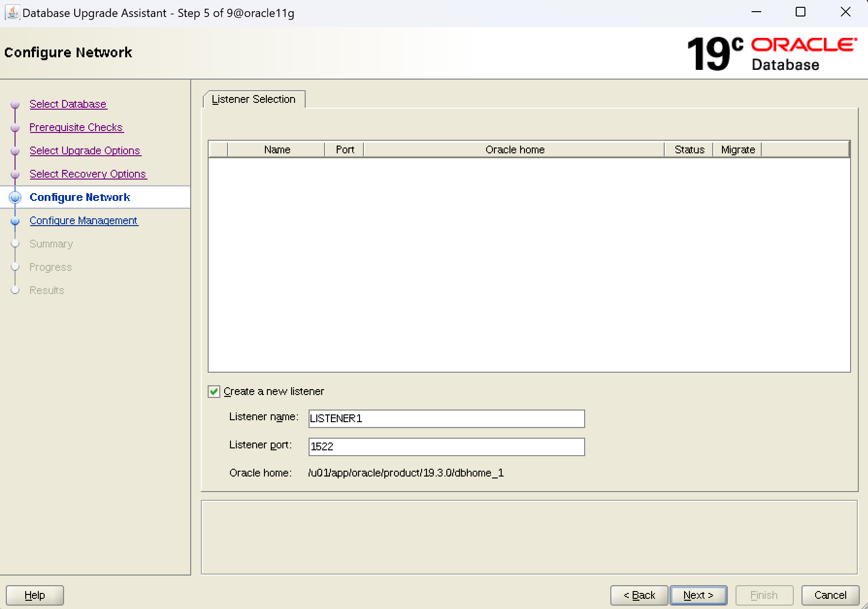Cancel the Database Upgrade Assistant

830,595
